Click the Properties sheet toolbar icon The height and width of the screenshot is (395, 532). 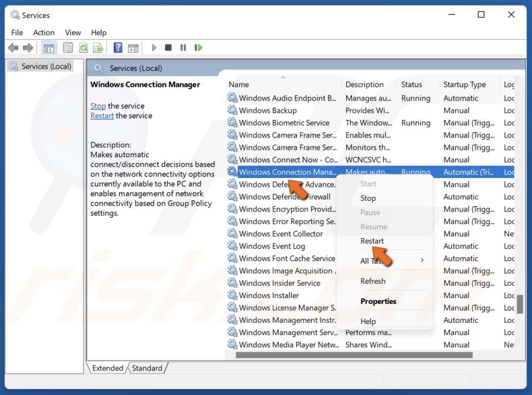point(68,48)
